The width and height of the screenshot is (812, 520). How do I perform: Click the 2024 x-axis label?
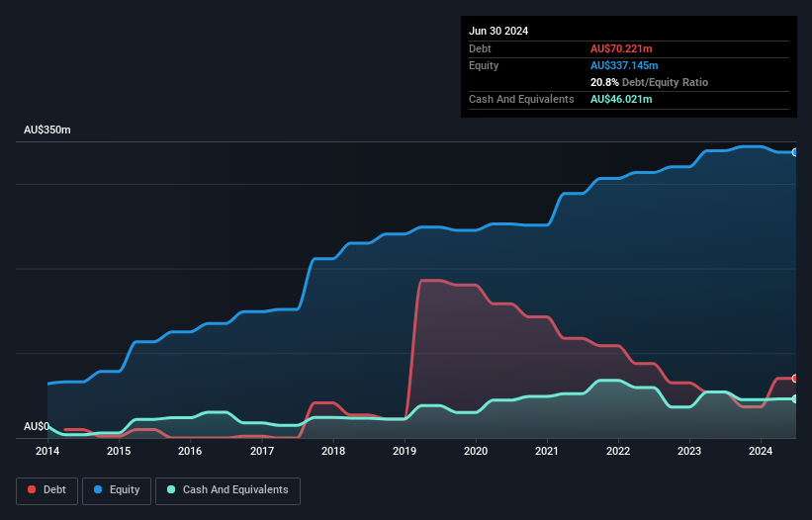point(761,451)
